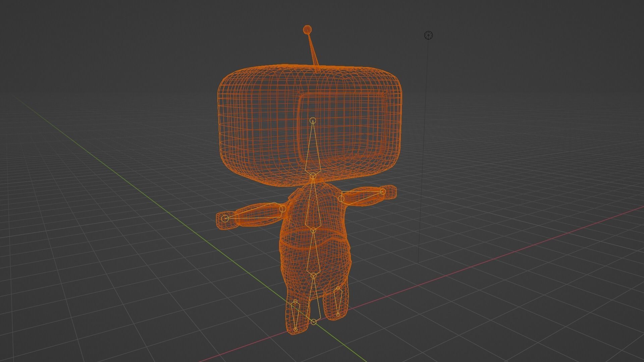Select the leg bone in the viewer's left foot
The image size is (644, 362).
295,315
